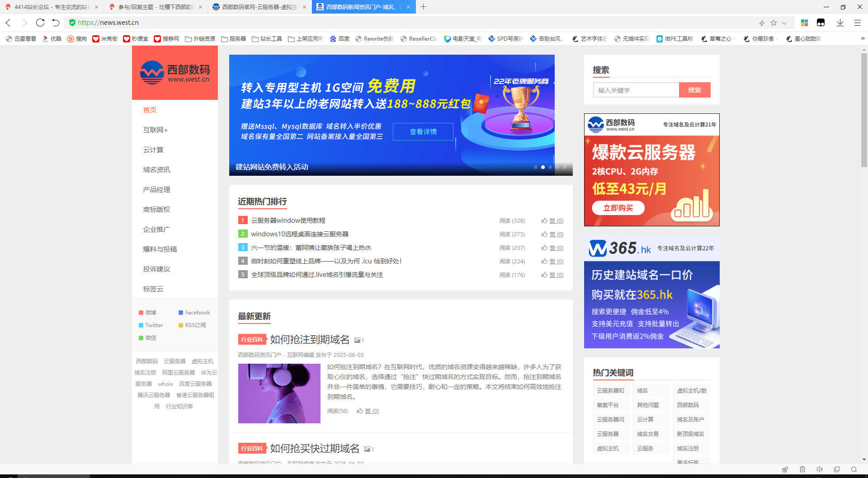
Task: Click the page vertical scrollbar thumb
Action: click(x=864, y=111)
